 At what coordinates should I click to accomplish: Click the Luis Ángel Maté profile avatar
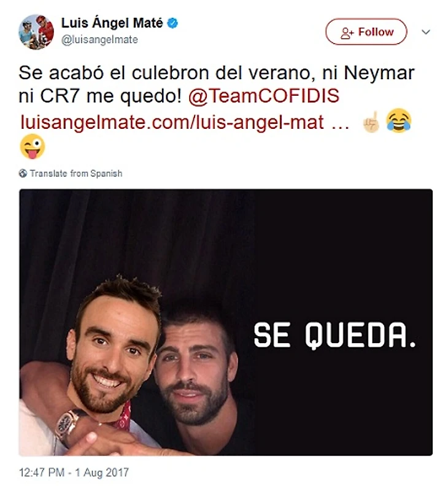tap(36, 32)
